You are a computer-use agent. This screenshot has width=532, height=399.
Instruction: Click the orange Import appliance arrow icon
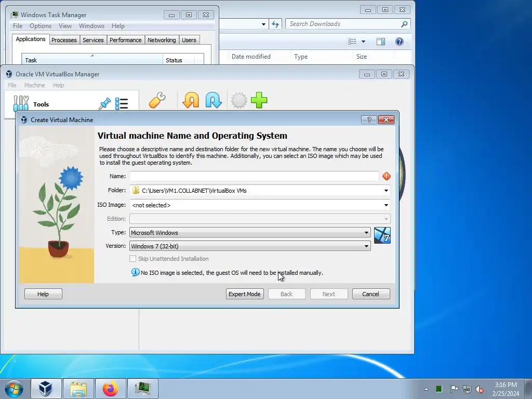pos(191,100)
